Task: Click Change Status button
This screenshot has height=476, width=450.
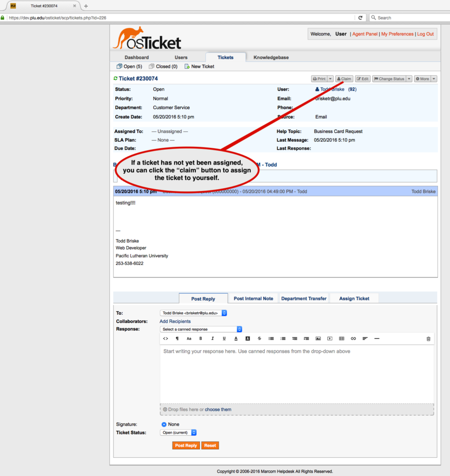Action: 389,79
